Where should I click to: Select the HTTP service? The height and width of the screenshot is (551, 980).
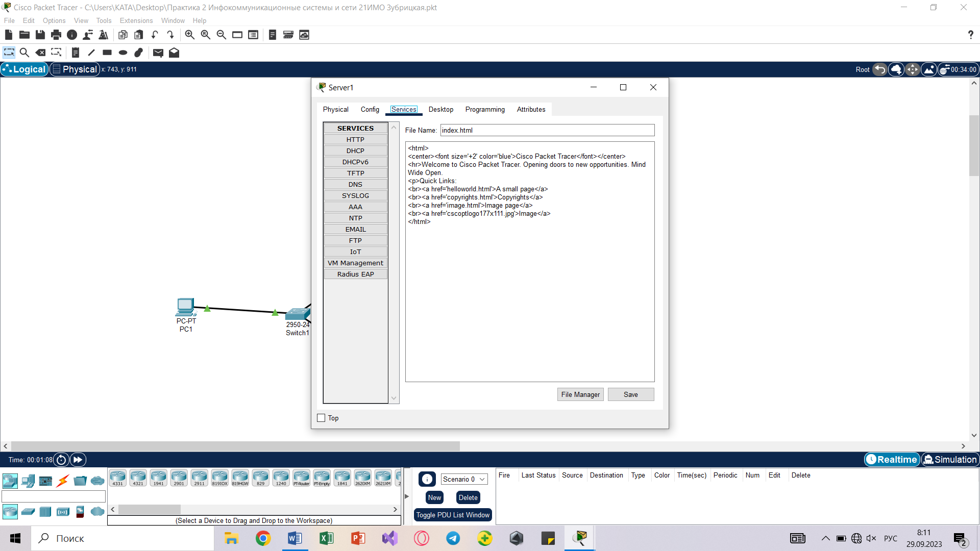point(355,139)
